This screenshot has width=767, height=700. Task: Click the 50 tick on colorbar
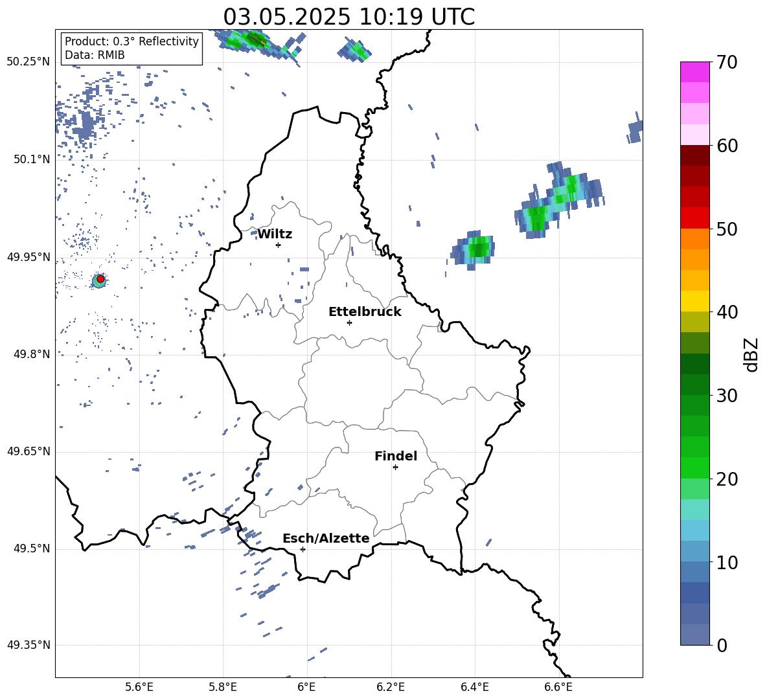tap(726, 229)
